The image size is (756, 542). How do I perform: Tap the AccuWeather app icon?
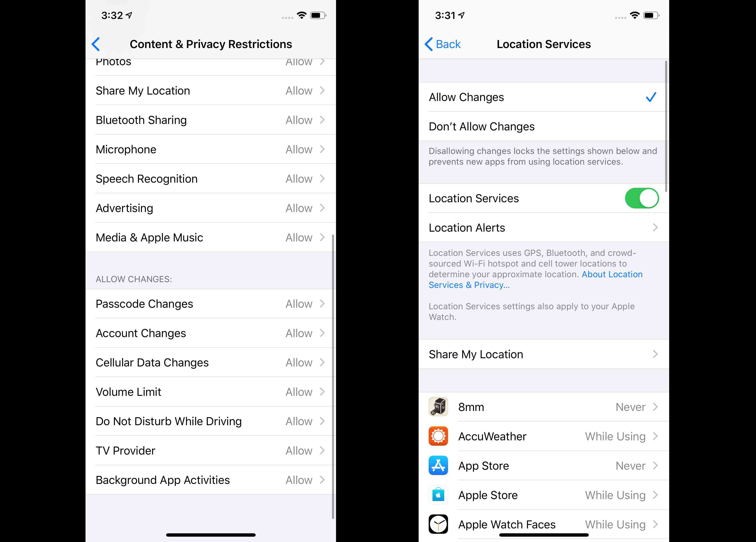tap(439, 436)
